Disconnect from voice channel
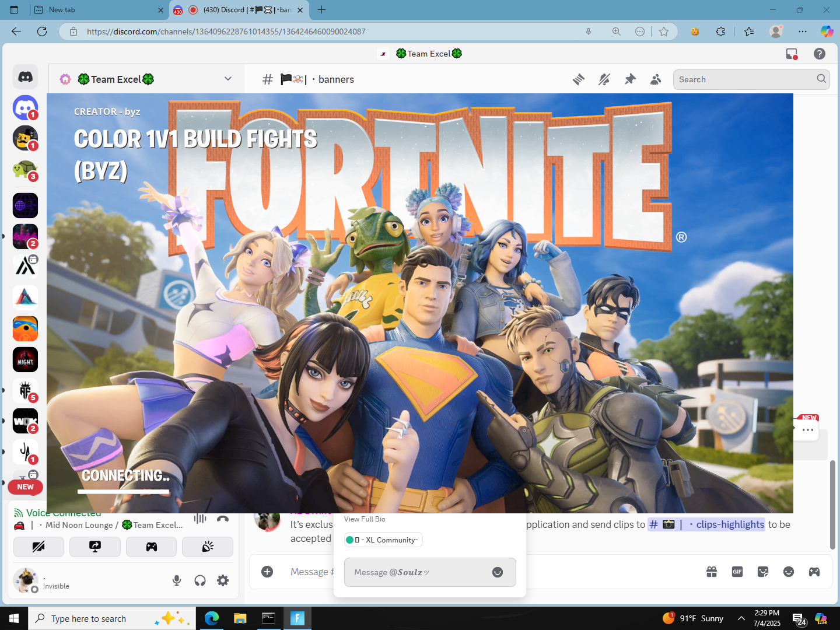The image size is (840, 630). [223, 519]
